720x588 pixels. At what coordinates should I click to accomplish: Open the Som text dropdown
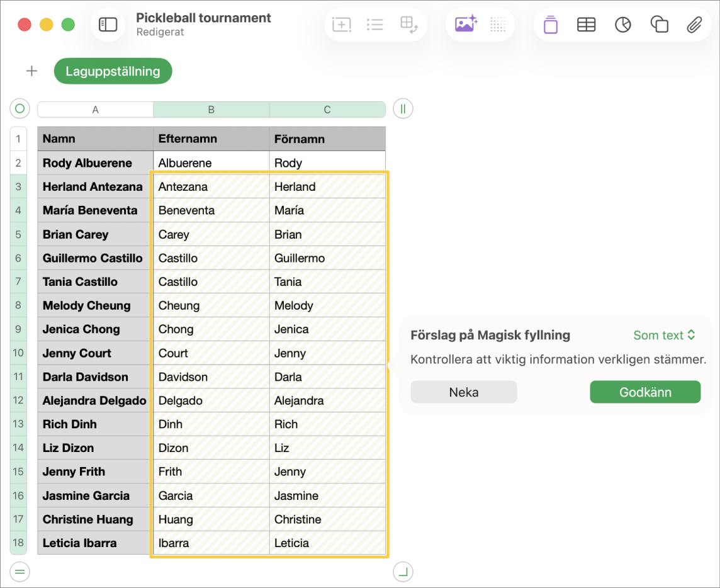coord(664,336)
